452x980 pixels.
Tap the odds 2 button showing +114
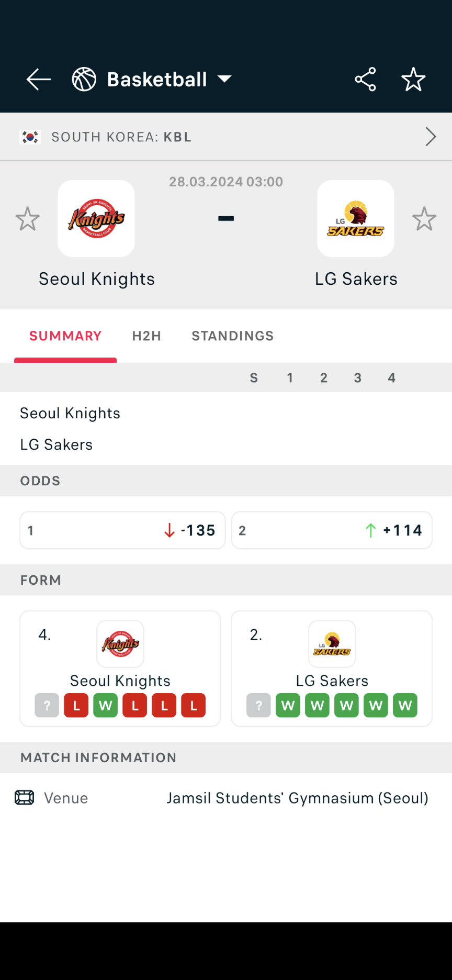pos(332,530)
